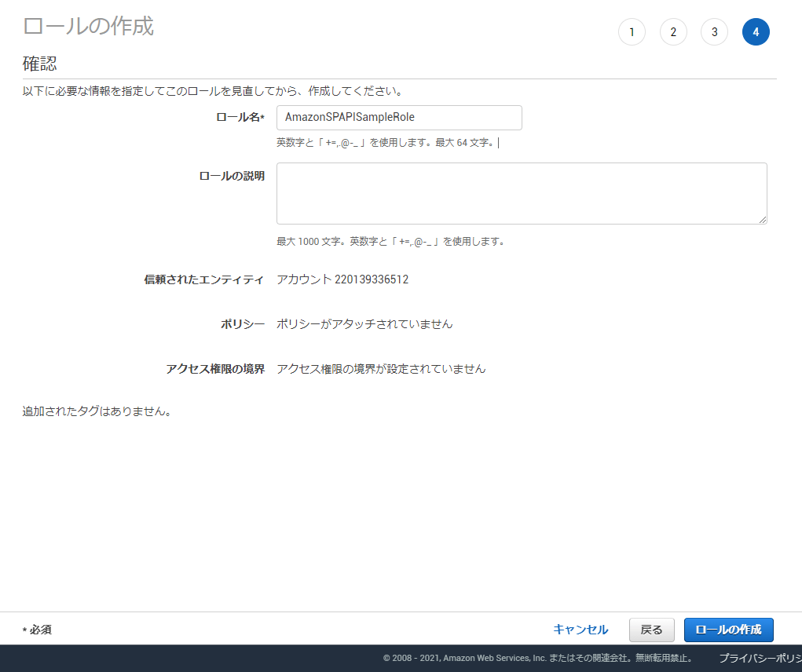Focus the ロールの説明 text area

click(521, 193)
